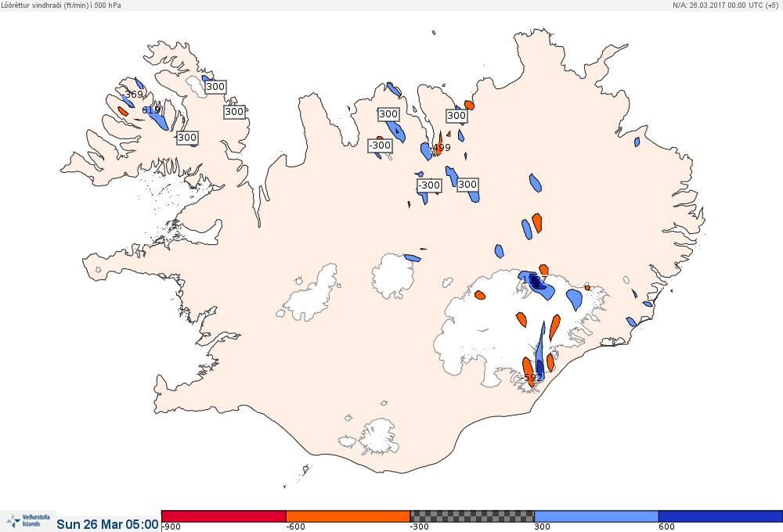Click the 'Sun 26 Mar 05:00' forecast time

107,524
